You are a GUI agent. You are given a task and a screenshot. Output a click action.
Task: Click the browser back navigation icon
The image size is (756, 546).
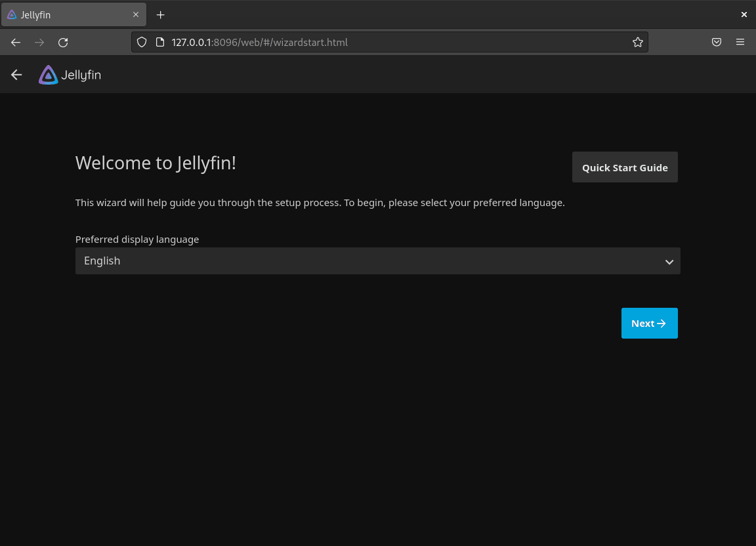(15, 42)
